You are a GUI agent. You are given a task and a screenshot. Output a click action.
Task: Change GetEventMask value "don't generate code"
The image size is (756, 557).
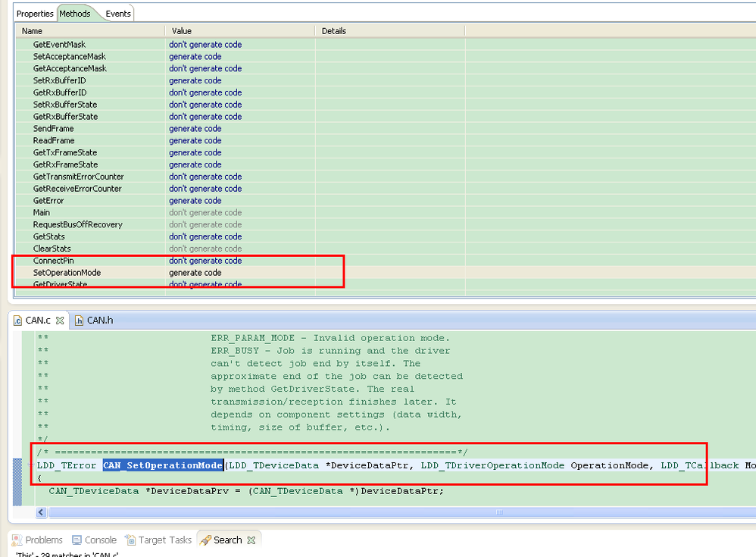[205, 45]
